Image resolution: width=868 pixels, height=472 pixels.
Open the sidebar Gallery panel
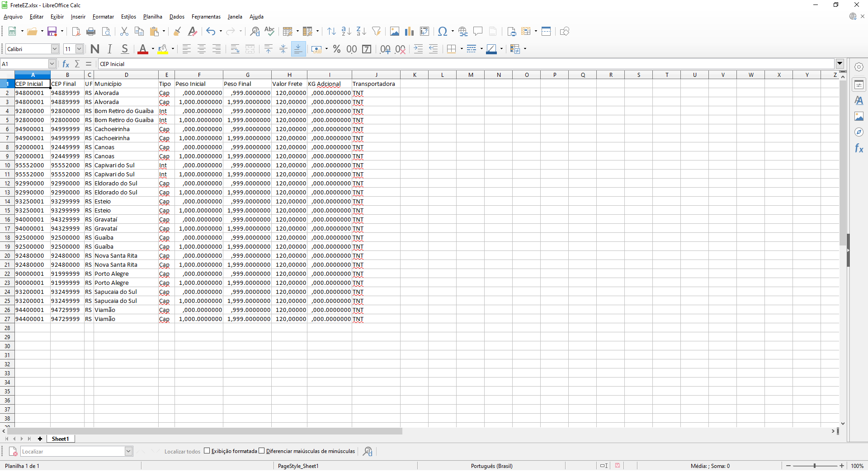coord(859,116)
